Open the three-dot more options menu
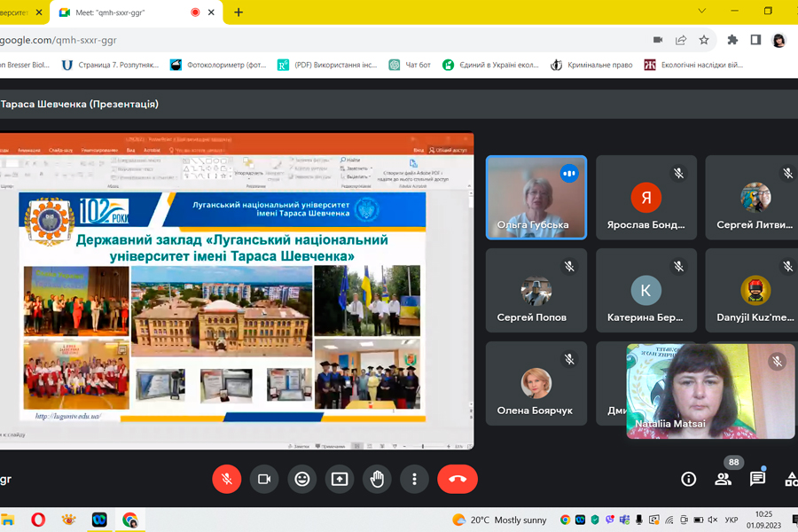The width and height of the screenshot is (798, 532). tap(414, 479)
